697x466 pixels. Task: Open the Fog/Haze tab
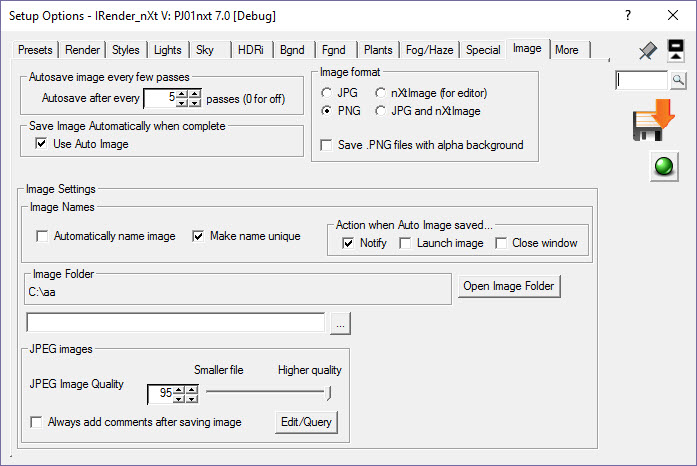430,50
